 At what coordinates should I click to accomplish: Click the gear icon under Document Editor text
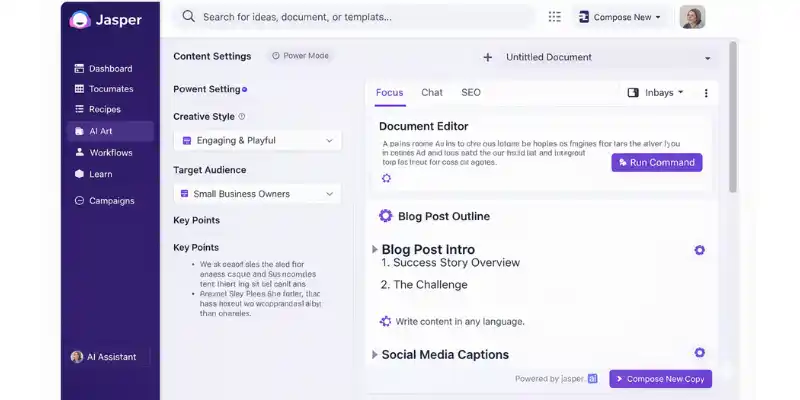pos(386,178)
